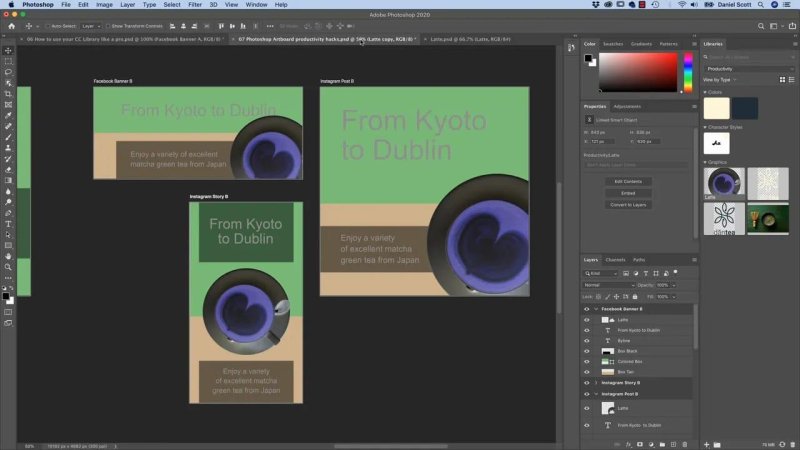Click the Edit Contents button

coord(628,182)
